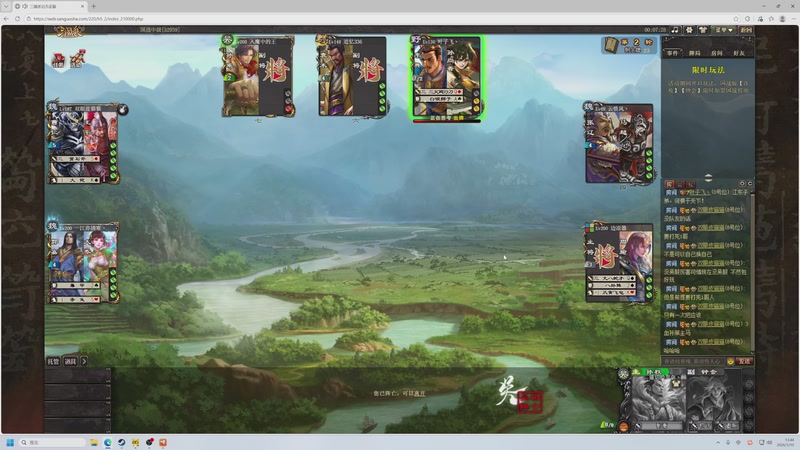Click the chat message input field
800x450 pixels.
(x=693, y=361)
